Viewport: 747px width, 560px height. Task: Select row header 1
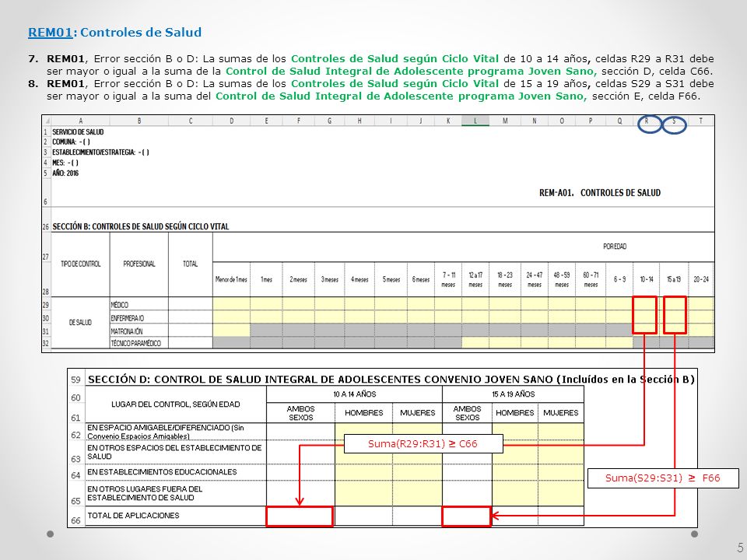pyautogui.click(x=46, y=132)
